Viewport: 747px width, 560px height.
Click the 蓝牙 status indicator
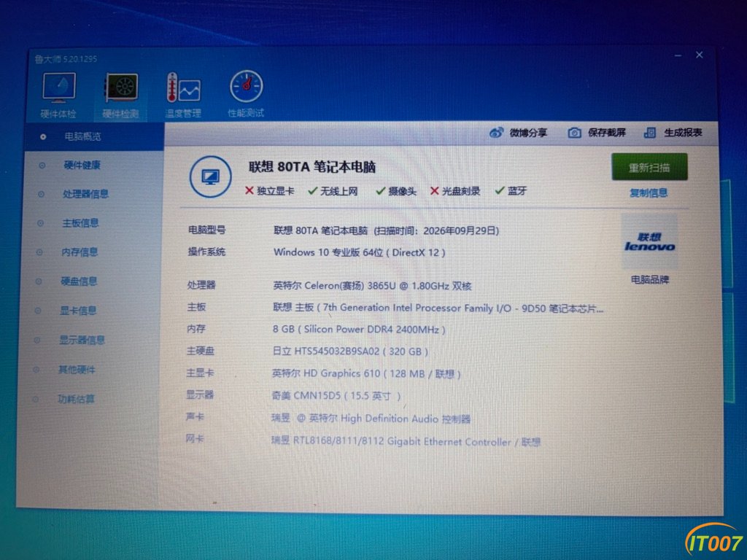pos(511,191)
